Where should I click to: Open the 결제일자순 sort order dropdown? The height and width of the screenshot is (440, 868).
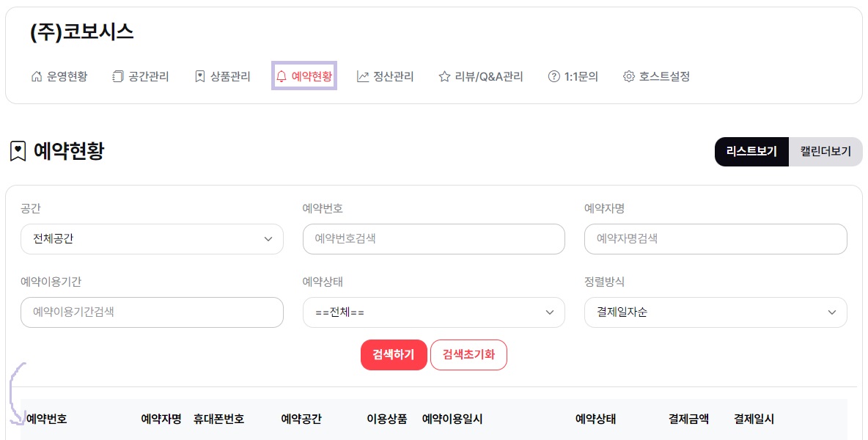(715, 312)
